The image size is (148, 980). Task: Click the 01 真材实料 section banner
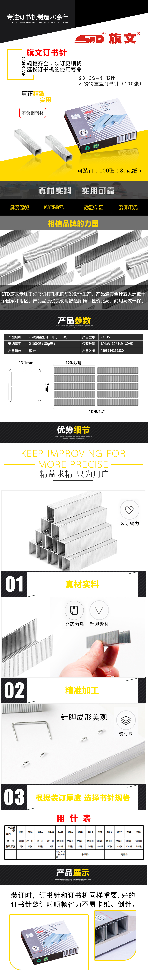point(74,584)
